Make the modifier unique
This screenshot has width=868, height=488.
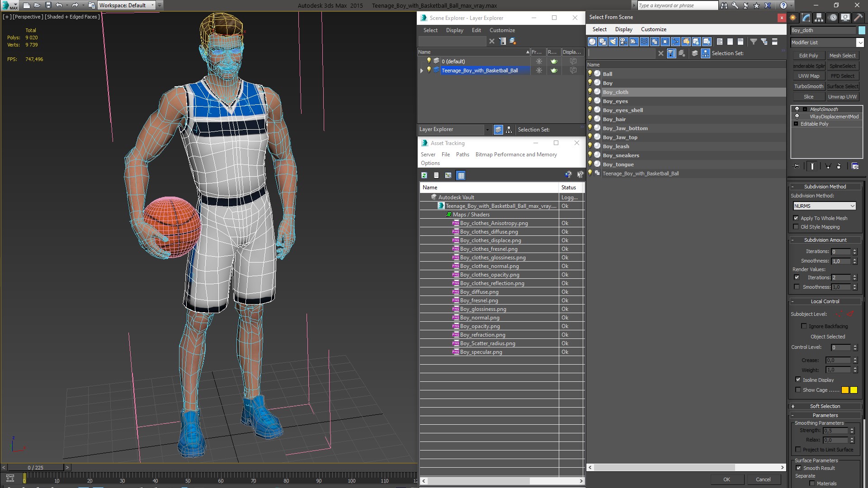(x=828, y=166)
